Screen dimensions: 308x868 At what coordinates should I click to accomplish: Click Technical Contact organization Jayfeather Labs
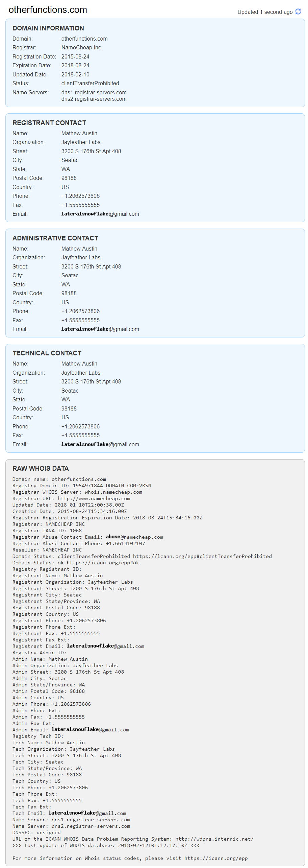[x=81, y=373]
